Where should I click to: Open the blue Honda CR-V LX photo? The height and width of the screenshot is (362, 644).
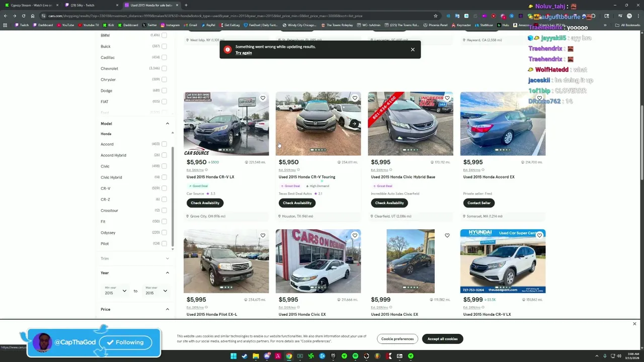pyautogui.click(x=226, y=124)
